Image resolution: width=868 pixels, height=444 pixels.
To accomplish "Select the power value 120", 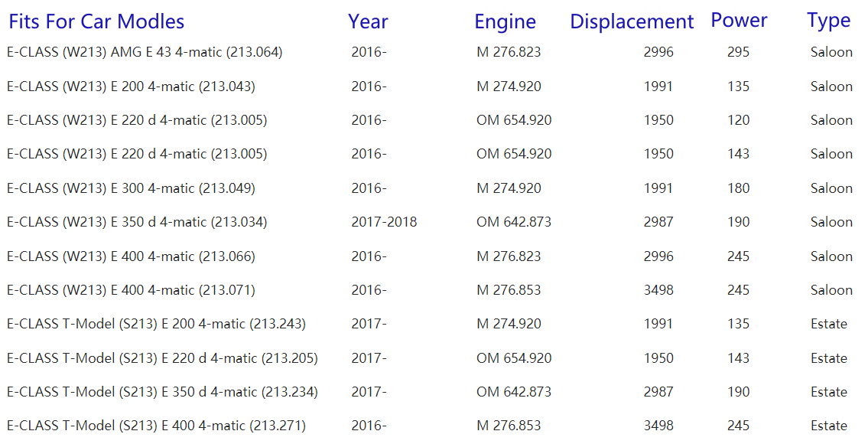I will [739, 120].
